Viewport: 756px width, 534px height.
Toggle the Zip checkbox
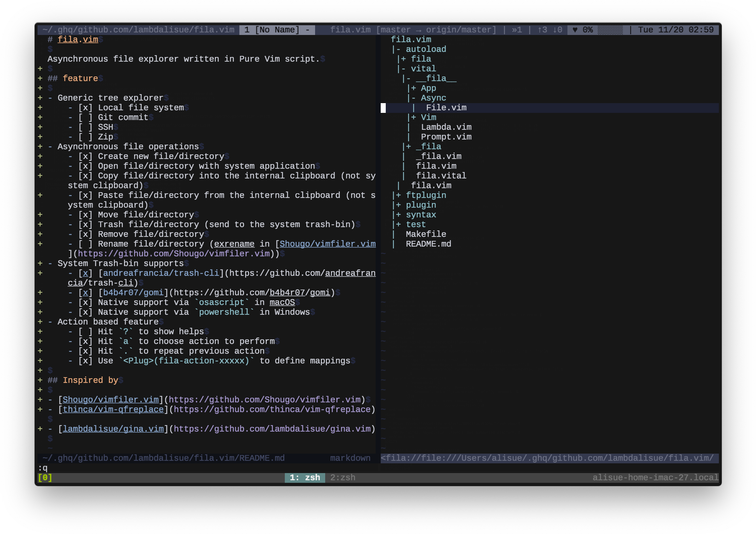coord(85,137)
